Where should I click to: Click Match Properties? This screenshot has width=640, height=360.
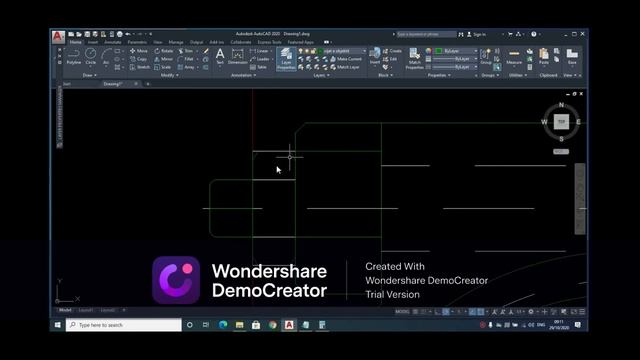pos(414,59)
